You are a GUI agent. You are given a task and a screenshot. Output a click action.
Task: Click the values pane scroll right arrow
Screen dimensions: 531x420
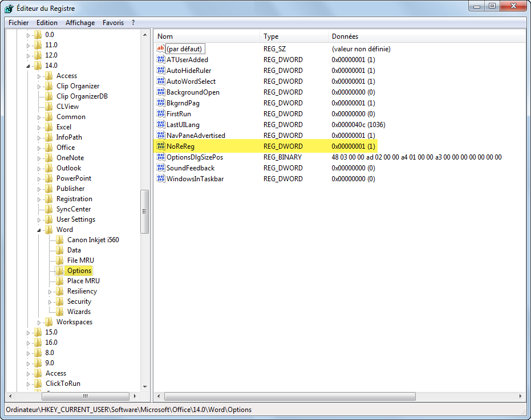(521, 396)
